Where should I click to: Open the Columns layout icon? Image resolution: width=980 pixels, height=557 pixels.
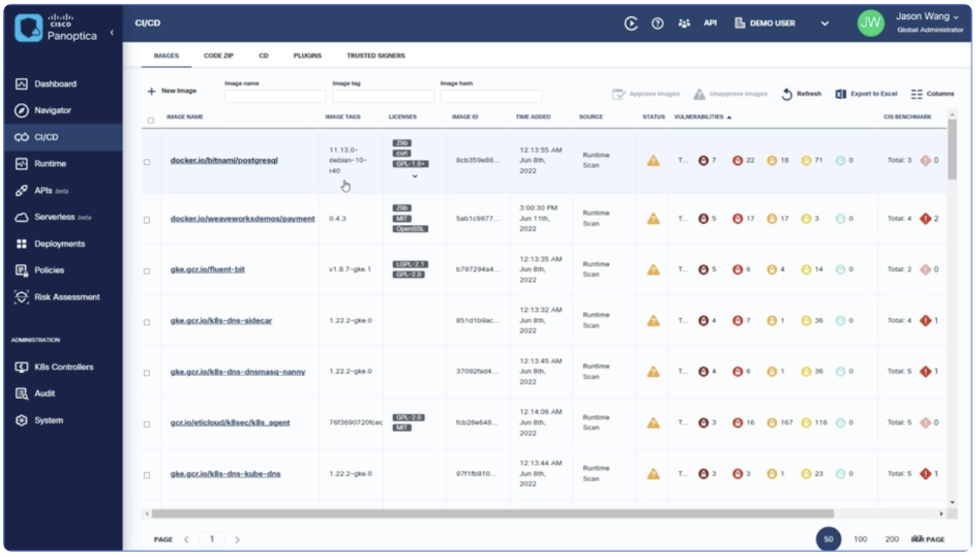(x=916, y=94)
